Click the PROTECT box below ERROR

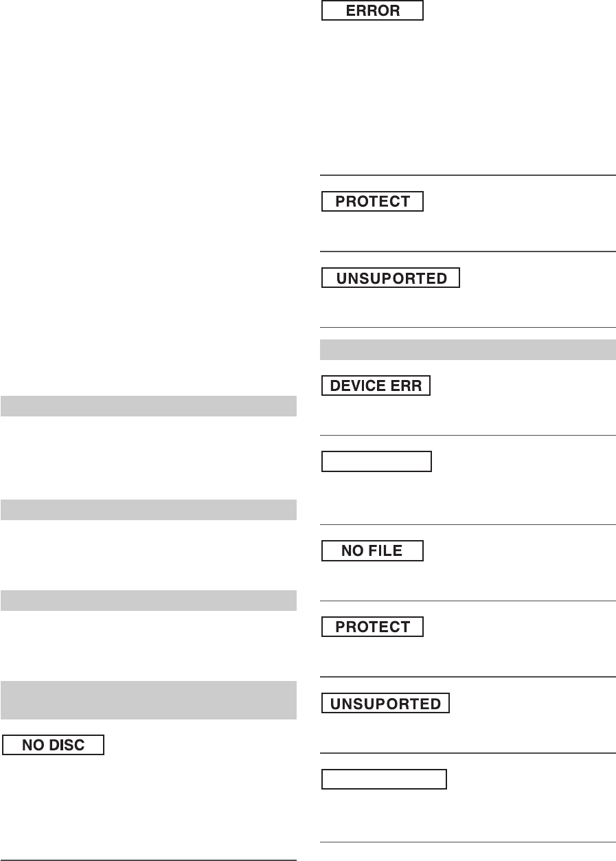click(x=373, y=201)
